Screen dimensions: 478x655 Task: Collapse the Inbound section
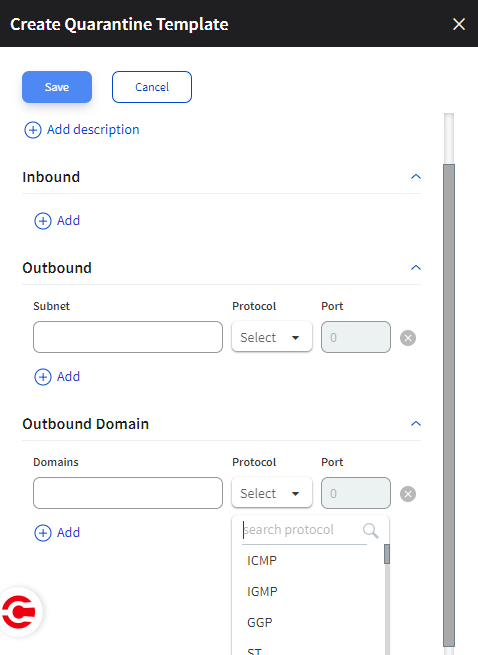tap(416, 177)
